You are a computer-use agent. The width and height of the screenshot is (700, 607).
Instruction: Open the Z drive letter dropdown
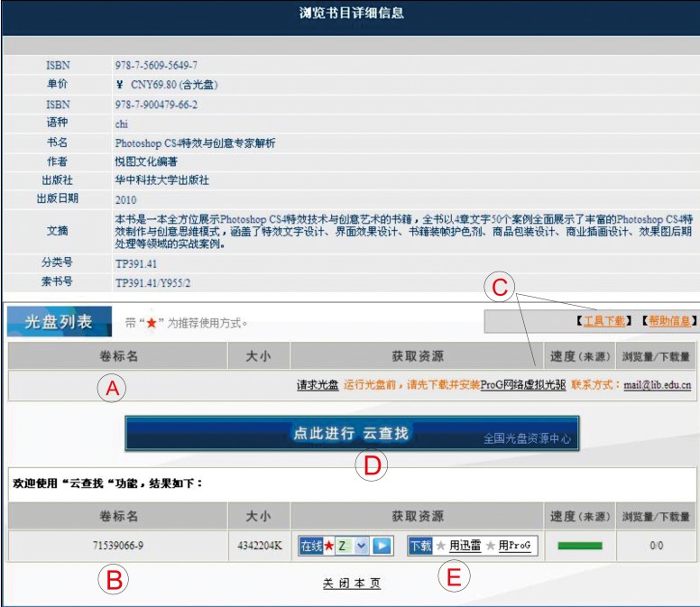click(362, 546)
